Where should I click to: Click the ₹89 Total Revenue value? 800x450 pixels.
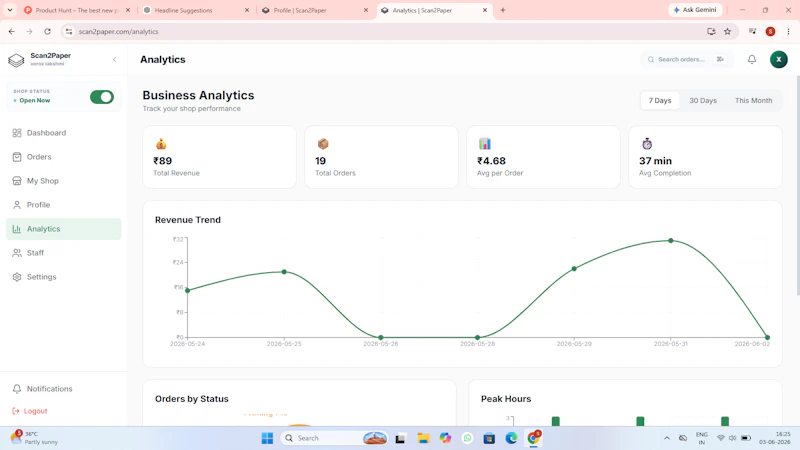(163, 161)
